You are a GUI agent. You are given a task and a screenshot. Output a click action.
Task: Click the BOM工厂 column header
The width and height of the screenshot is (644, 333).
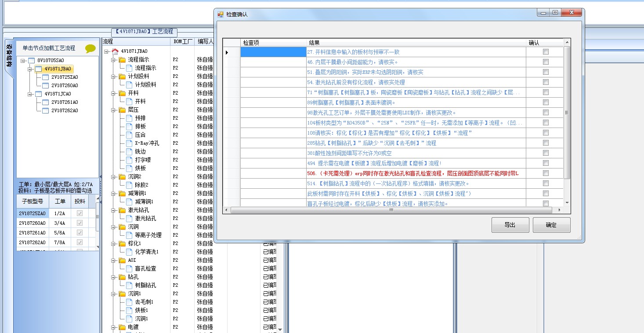coord(182,42)
